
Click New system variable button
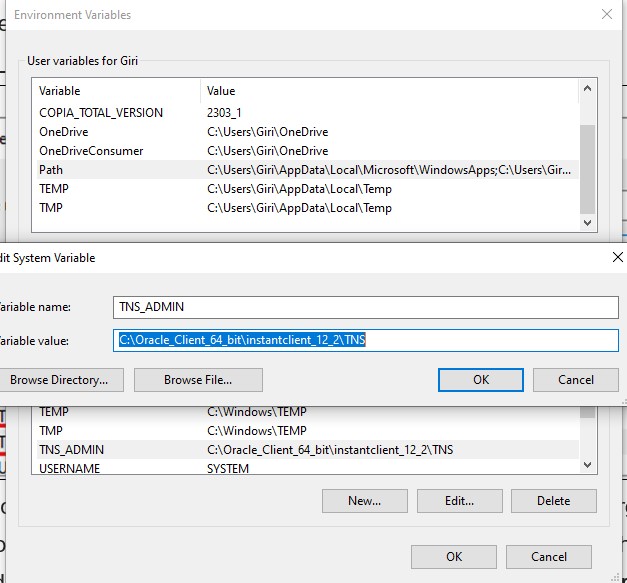click(x=364, y=500)
